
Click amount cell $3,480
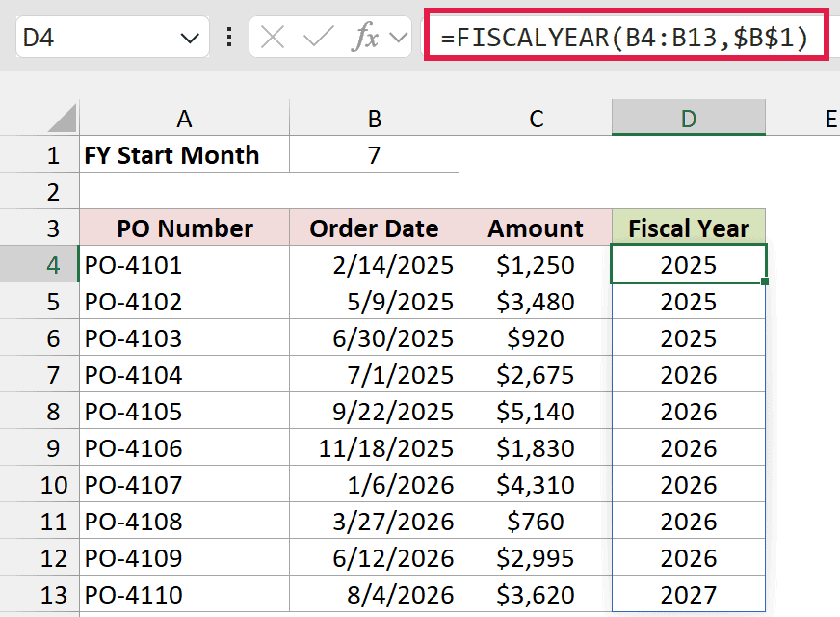(x=536, y=301)
